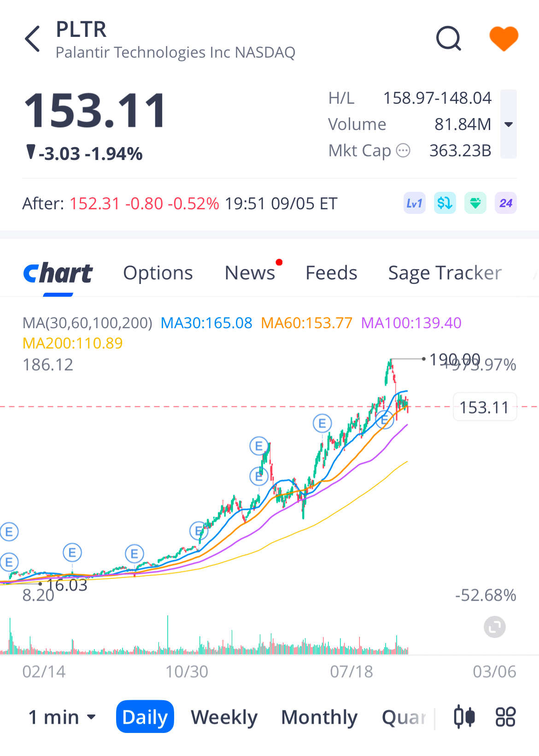Tap the MA(30,60,100,200) settings label
The image size is (539, 756).
click(87, 323)
